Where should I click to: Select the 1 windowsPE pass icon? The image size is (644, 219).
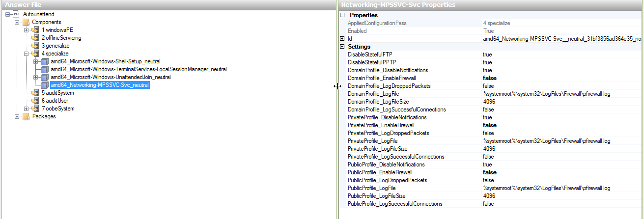pos(35,30)
